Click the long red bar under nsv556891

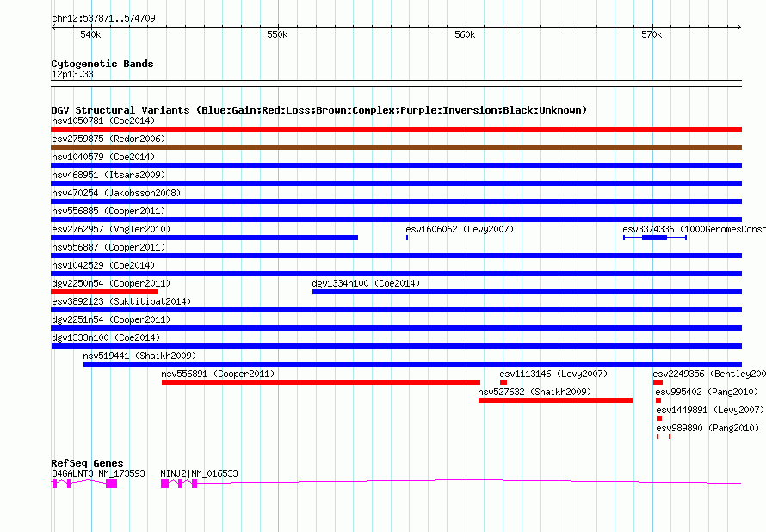tap(321, 382)
